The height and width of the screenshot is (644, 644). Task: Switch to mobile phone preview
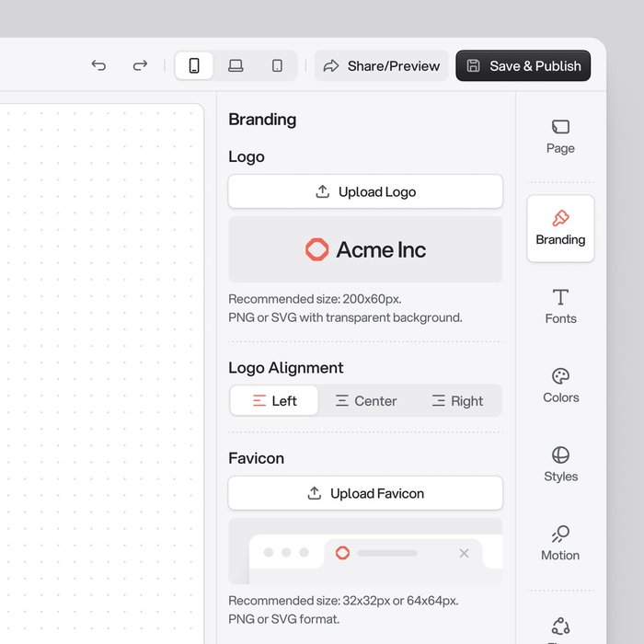(x=194, y=65)
